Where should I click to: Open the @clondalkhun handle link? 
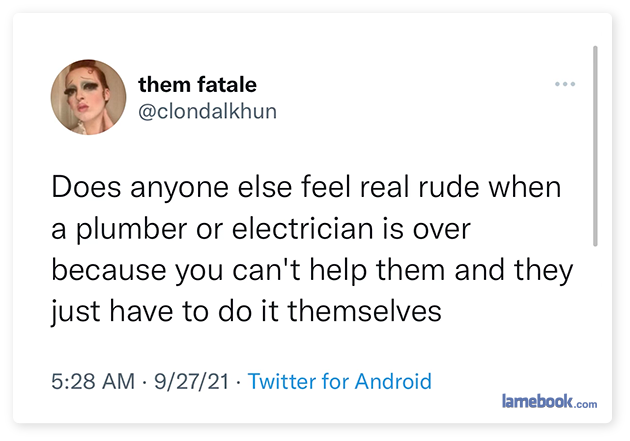(207, 110)
